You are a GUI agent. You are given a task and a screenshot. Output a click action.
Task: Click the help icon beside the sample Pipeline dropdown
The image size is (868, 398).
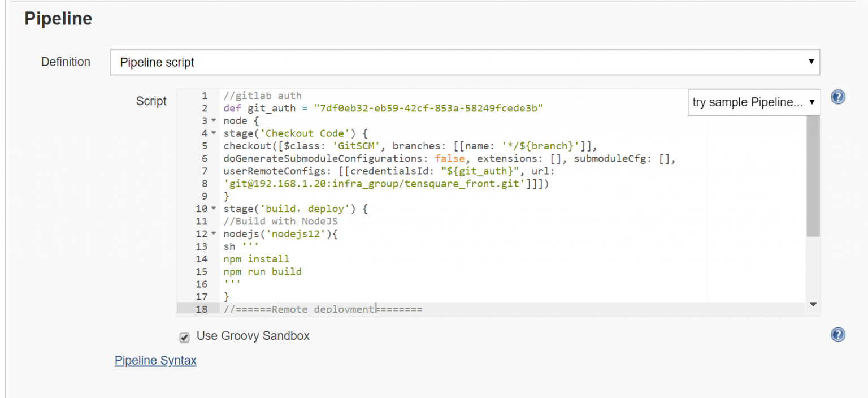tap(837, 97)
